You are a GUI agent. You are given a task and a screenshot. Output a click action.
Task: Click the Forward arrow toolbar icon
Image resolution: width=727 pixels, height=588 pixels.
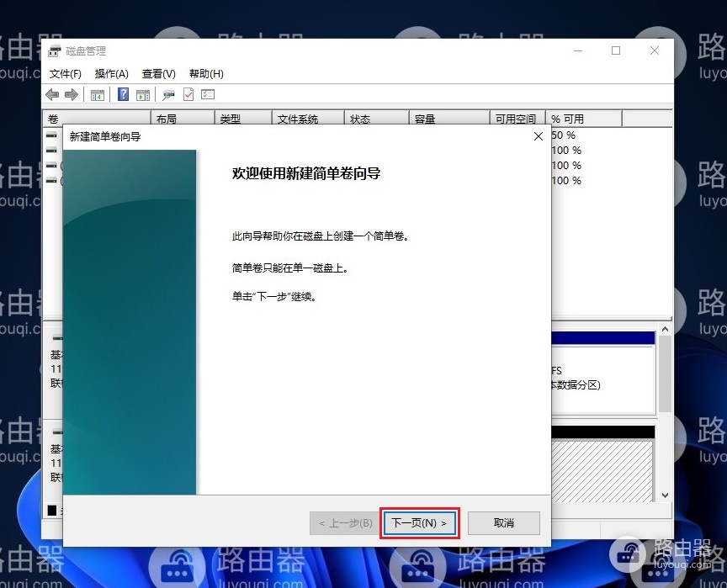click(71, 95)
